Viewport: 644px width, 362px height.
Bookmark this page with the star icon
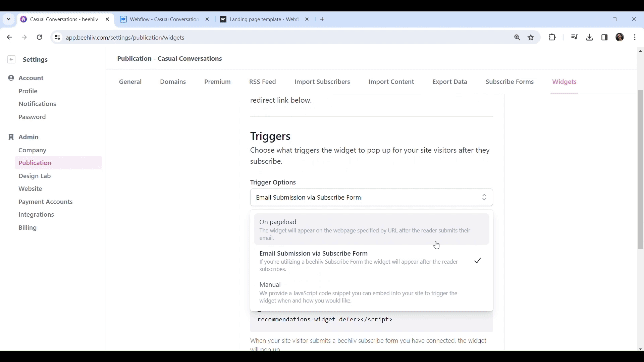click(531, 37)
